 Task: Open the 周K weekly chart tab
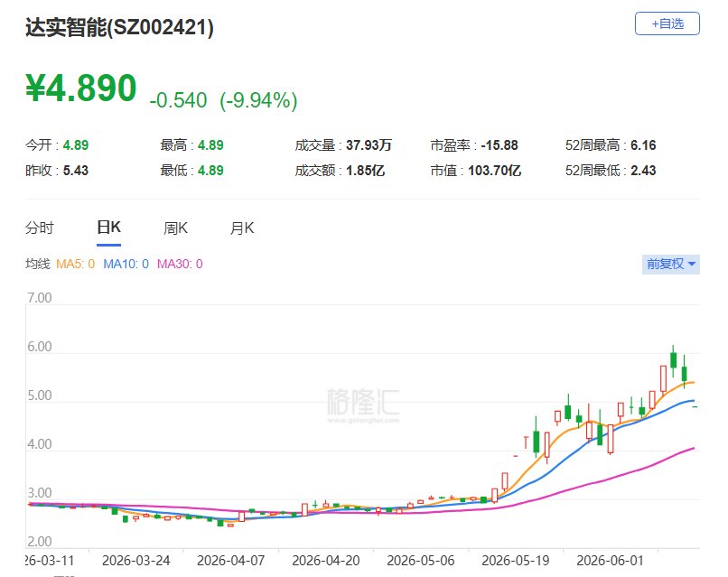(175, 228)
